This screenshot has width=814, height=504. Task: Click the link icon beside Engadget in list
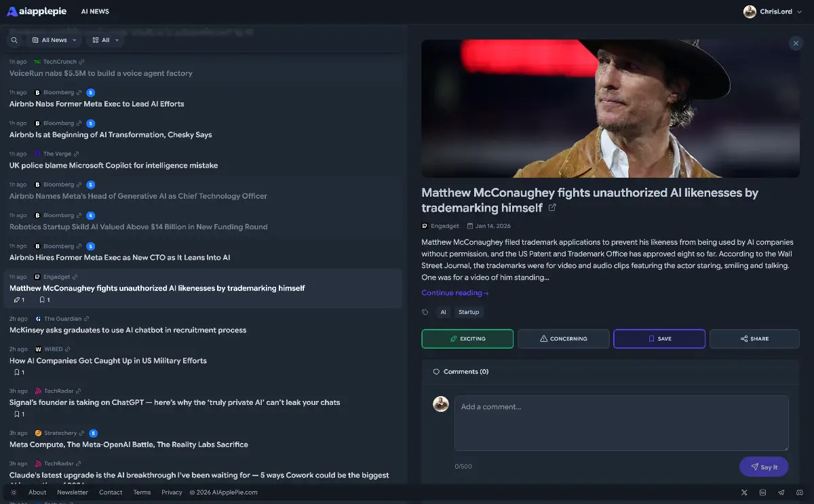(75, 277)
